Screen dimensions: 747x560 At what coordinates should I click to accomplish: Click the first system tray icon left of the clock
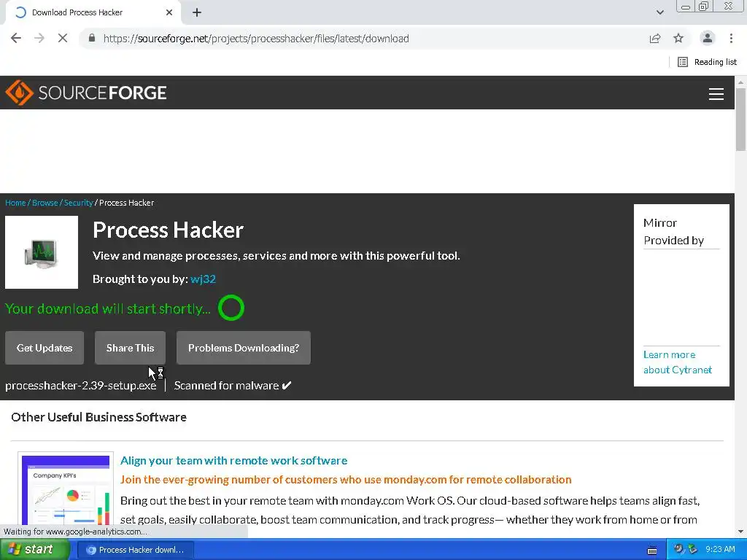(679, 549)
